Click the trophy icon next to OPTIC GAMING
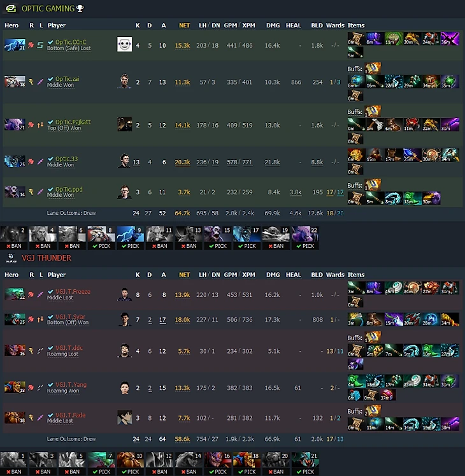 tap(80, 8)
